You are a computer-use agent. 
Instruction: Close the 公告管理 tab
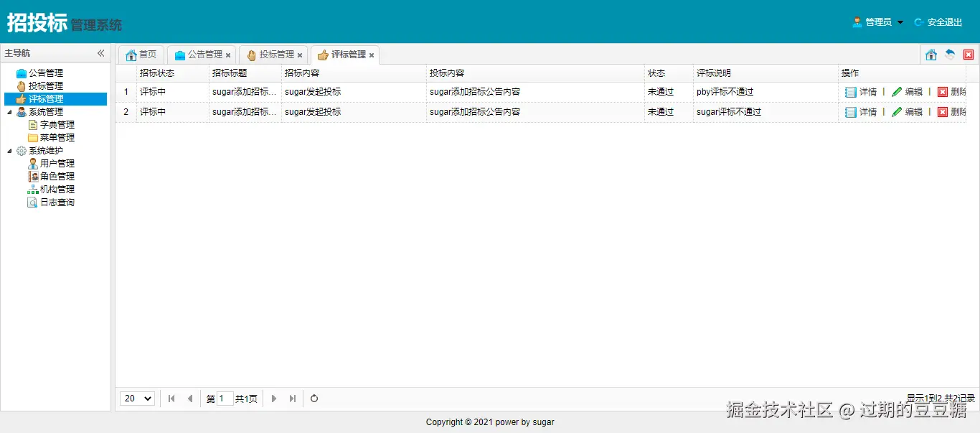point(228,55)
